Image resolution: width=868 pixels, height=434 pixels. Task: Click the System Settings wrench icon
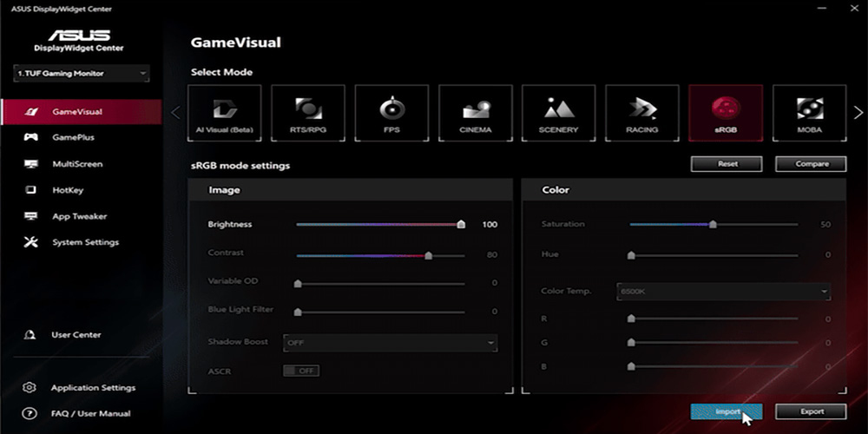click(31, 242)
